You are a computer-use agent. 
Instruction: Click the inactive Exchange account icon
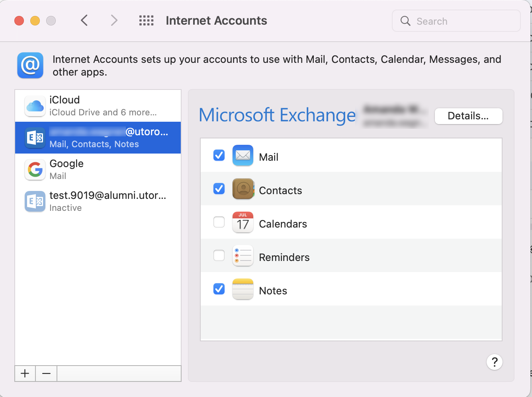[x=35, y=201]
